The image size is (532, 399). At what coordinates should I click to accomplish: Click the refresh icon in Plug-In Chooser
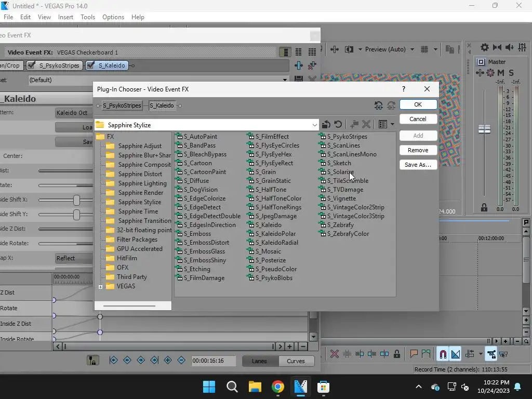(338, 125)
